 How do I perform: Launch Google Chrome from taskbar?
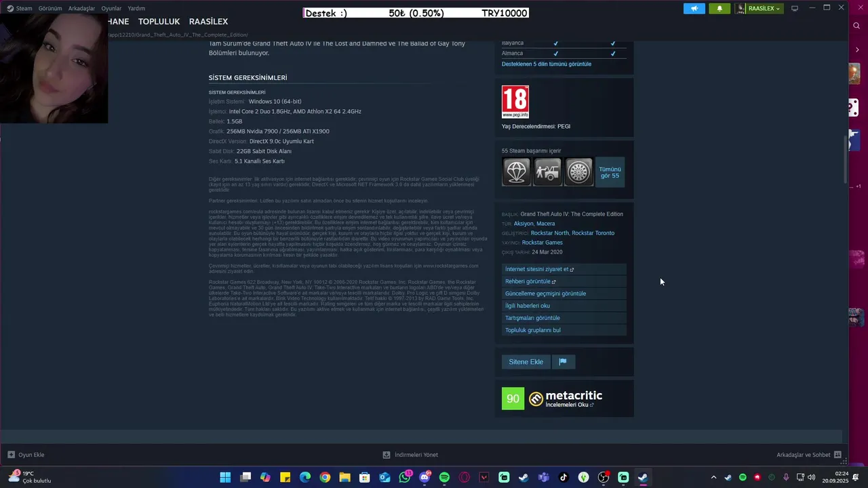pyautogui.click(x=325, y=477)
